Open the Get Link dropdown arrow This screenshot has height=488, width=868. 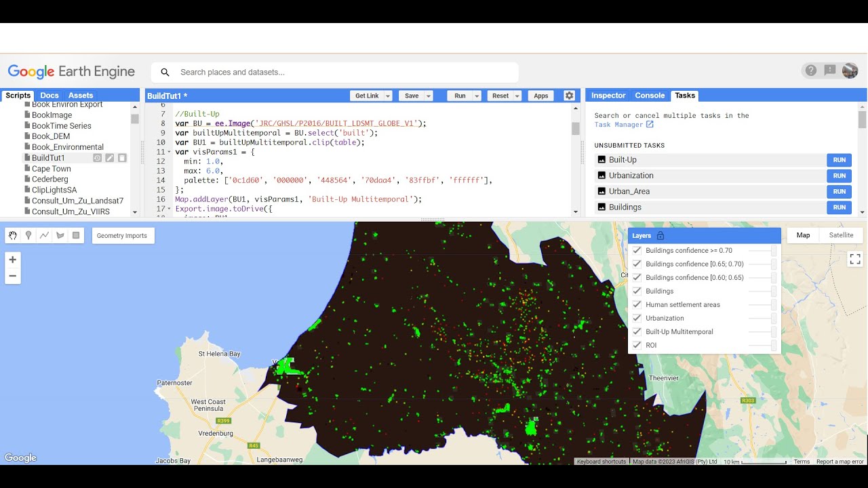pos(388,96)
